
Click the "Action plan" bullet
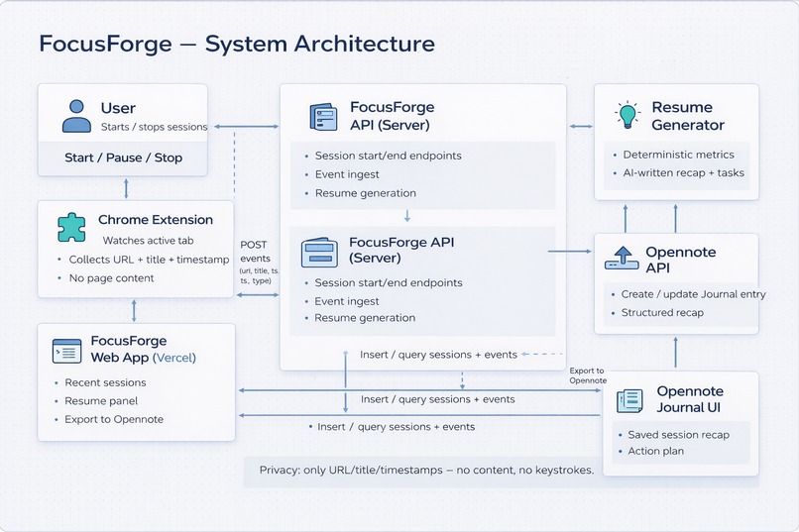(656, 451)
